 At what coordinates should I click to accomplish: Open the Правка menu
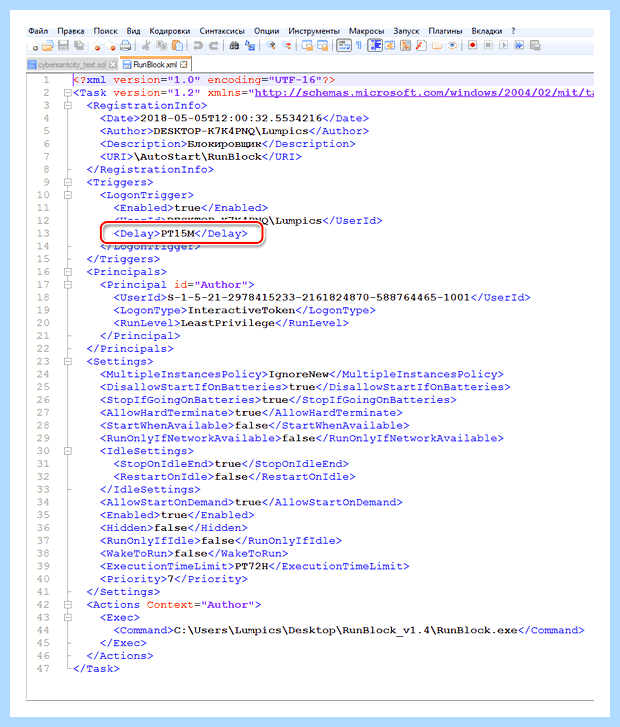pyautogui.click(x=71, y=31)
